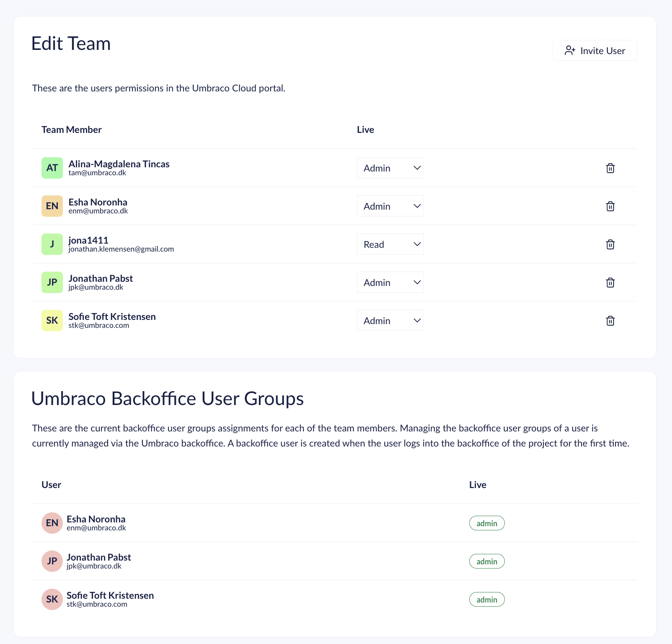Click the green J avatar for jona1411
672x644 pixels.
pyautogui.click(x=52, y=244)
